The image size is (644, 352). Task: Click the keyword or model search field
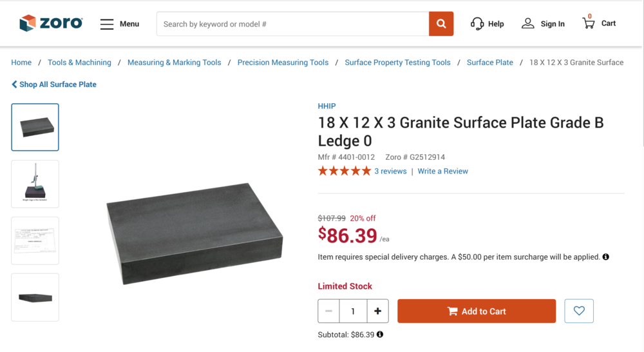pos(293,24)
